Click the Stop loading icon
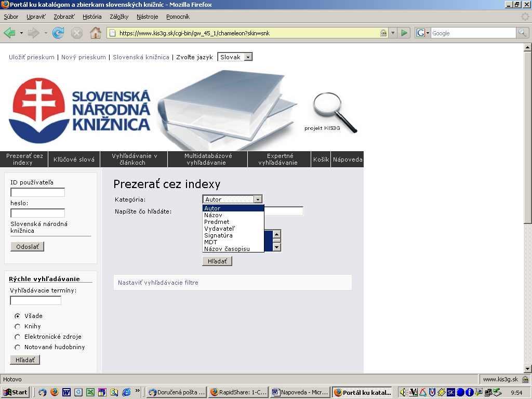 (77, 33)
